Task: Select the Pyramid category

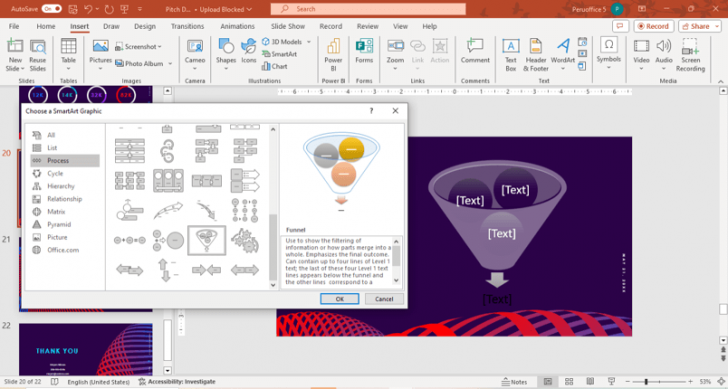Action: (65, 224)
